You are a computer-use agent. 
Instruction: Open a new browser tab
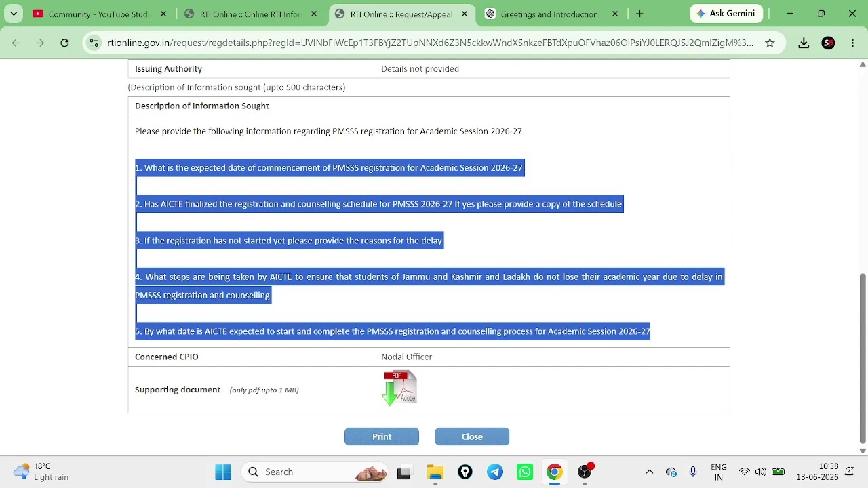[639, 14]
